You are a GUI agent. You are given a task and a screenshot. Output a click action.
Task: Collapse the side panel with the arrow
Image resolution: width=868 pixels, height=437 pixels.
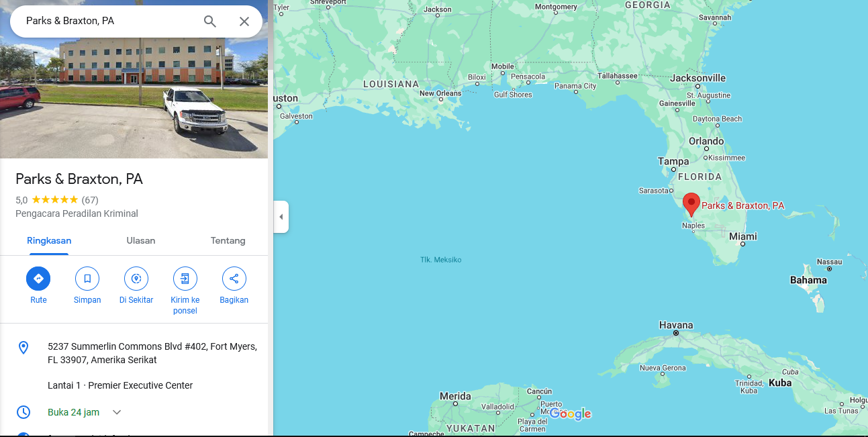coord(281,217)
